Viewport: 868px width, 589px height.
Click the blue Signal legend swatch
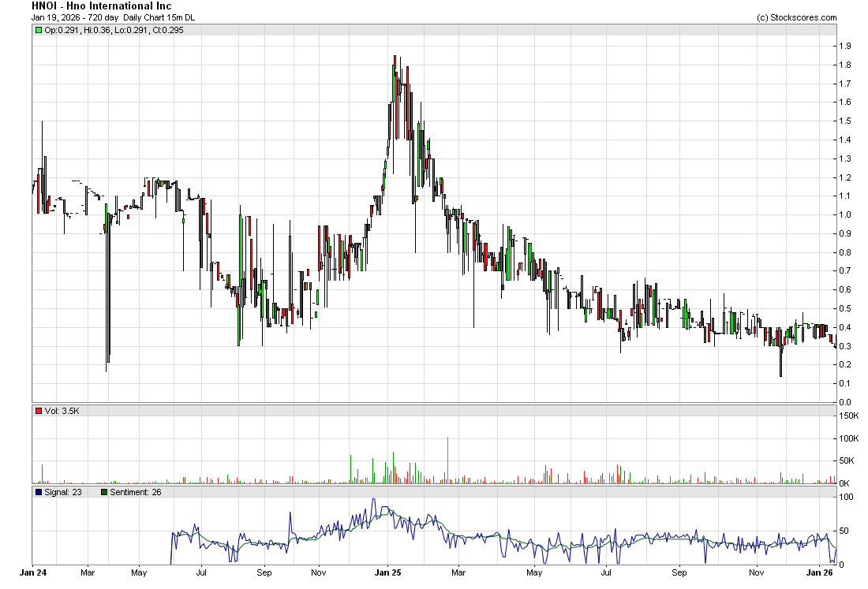click(x=38, y=492)
